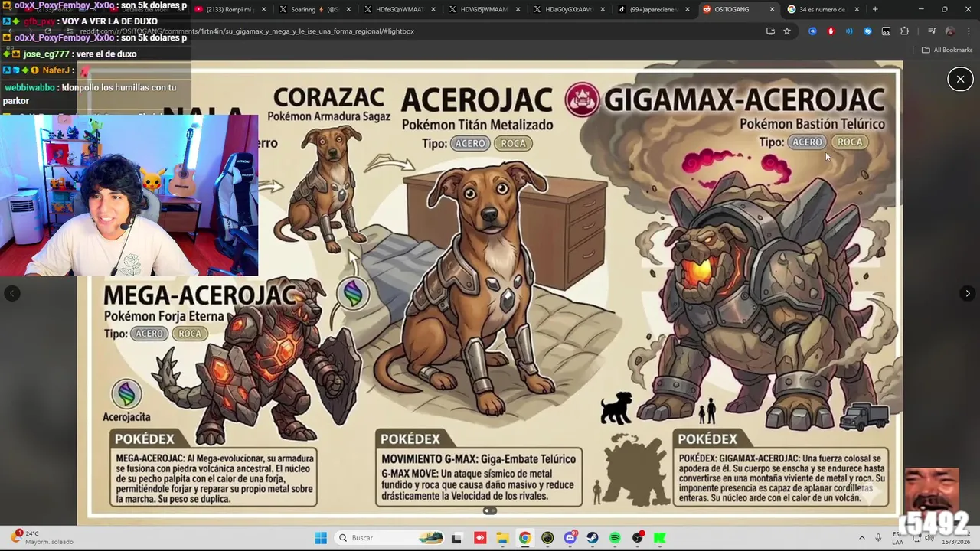Screen dimensions: 980x551
Task: Close the OSITOGANG tab
Action: [772, 9]
